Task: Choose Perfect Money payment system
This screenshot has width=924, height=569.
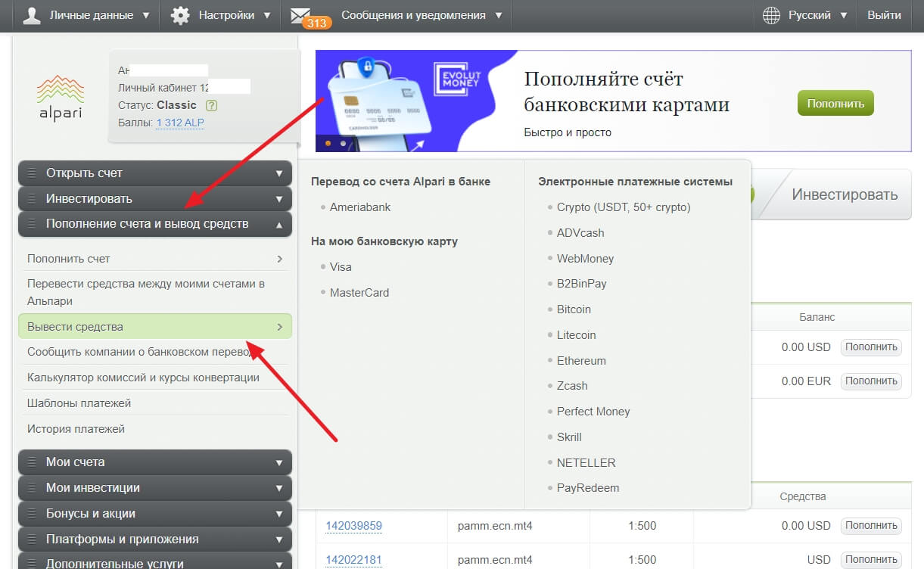Action: click(593, 412)
